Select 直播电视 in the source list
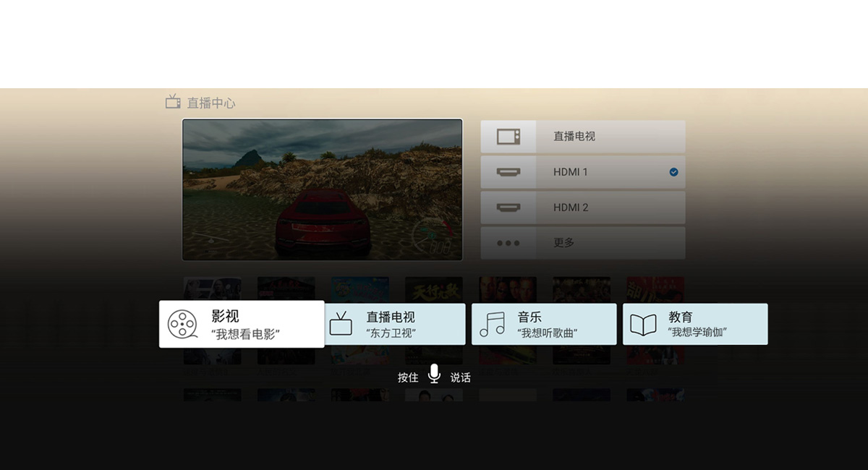 583,137
